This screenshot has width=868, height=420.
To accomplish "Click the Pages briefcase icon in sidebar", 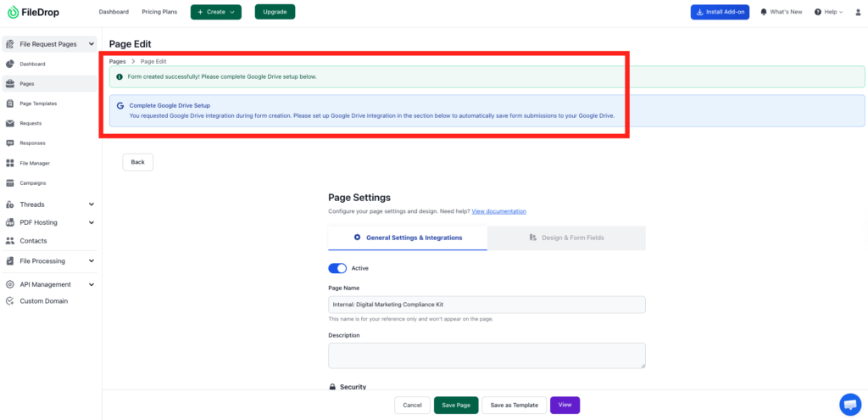I will 10,84.
